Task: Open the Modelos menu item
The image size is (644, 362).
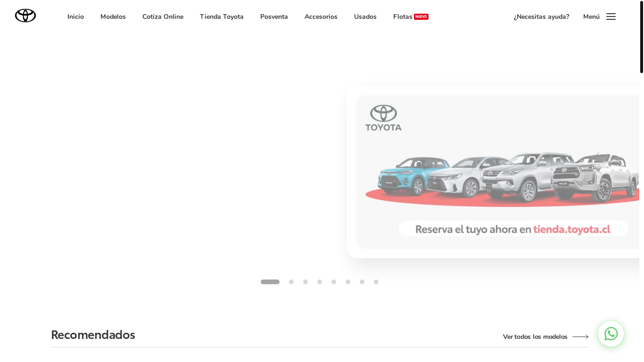Action: tap(113, 16)
